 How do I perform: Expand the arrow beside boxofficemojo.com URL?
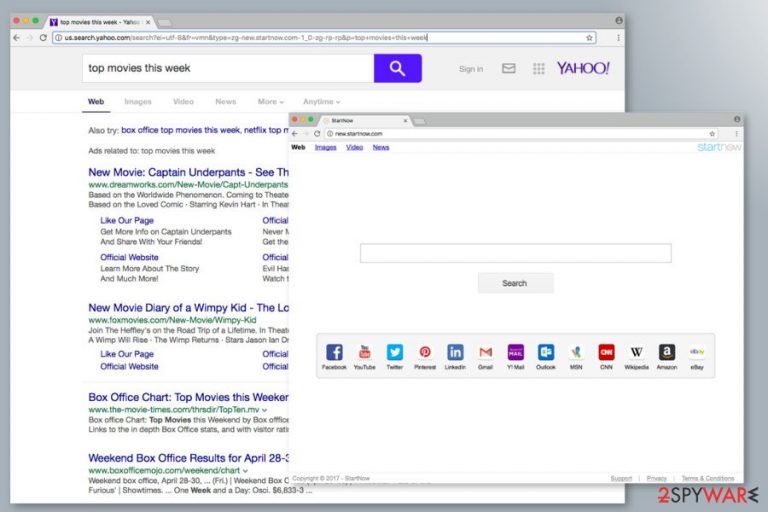click(x=245, y=470)
